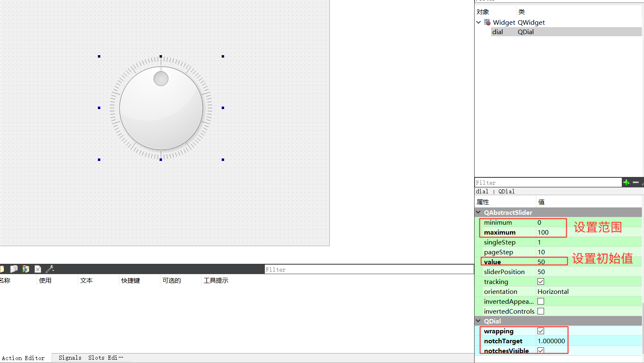Click the dial knob handle on the canvas

(x=161, y=79)
